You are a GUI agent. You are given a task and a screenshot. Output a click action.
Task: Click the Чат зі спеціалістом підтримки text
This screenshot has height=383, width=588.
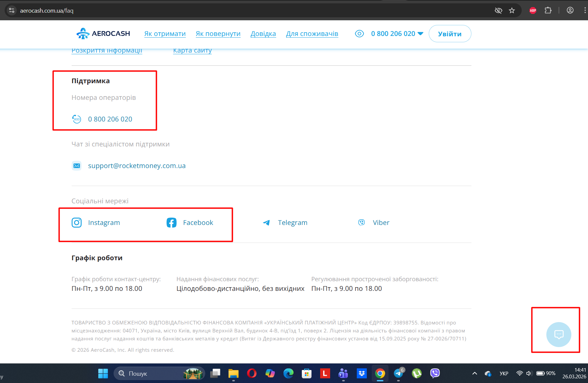pos(121,144)
